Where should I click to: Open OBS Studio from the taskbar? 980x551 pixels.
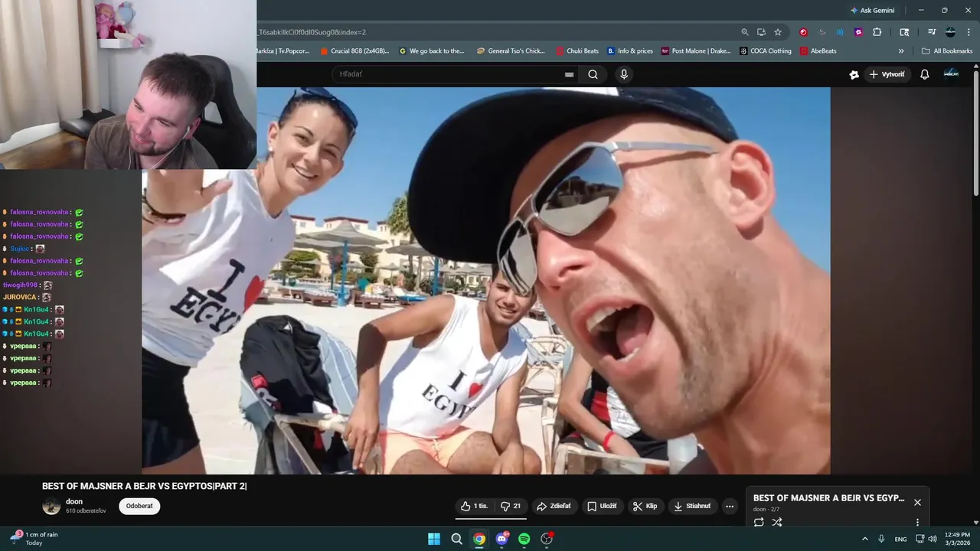[x=547, y=539]
